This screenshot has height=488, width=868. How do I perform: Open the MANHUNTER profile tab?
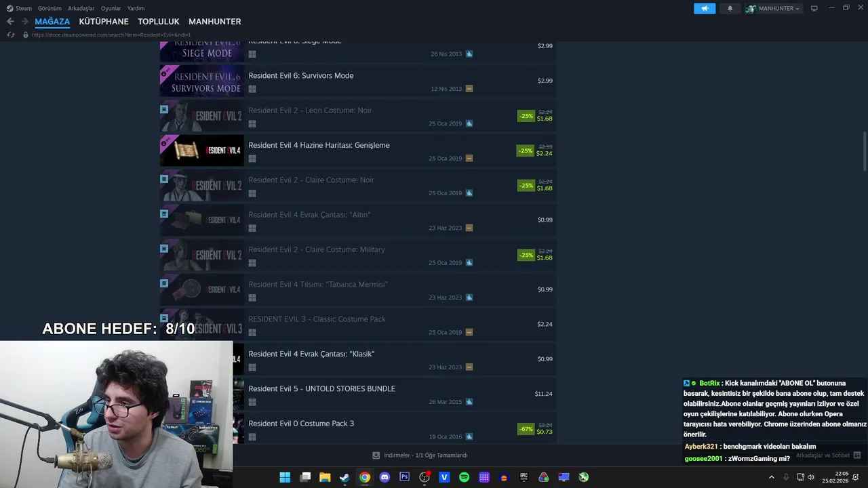pyautogui.click(x=215, y=22)
